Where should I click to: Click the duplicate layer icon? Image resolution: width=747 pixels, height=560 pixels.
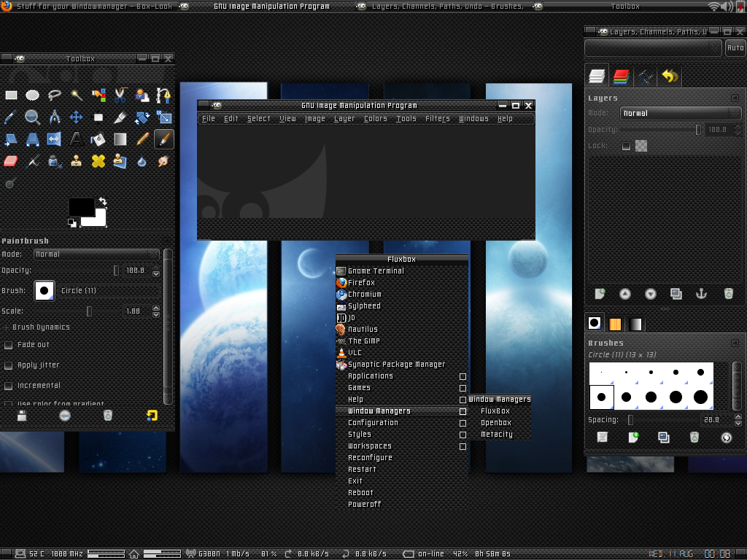676,294
